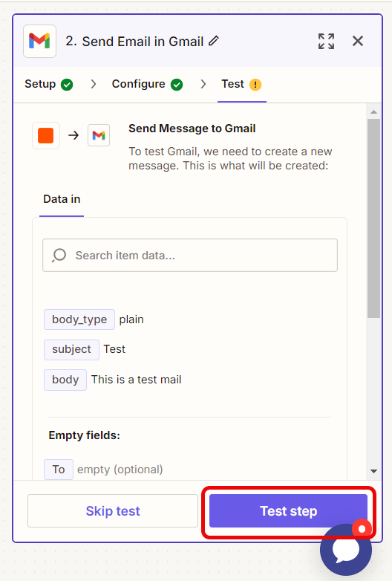Select the Data in tab

62,199
